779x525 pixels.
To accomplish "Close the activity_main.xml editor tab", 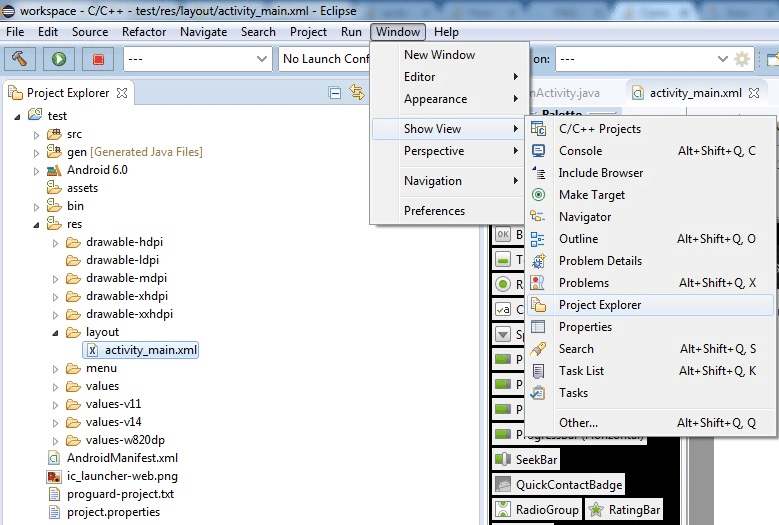I will [x=754, y=93].
